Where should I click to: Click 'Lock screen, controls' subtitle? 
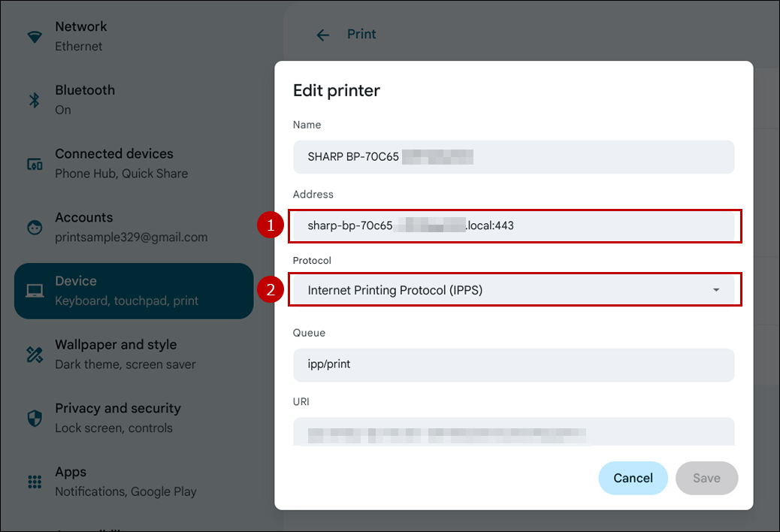[x=114, y=428]
